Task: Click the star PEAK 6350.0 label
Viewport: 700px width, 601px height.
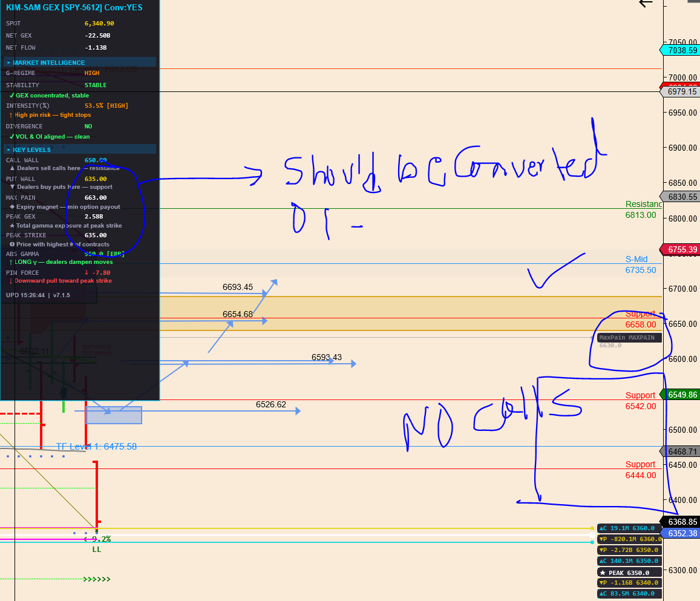Action: tap(629, 573)
